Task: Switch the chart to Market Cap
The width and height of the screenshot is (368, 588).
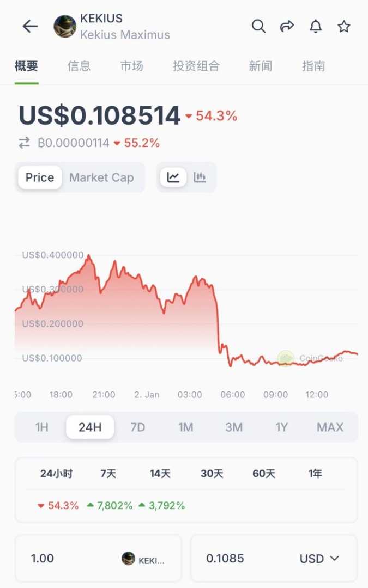Action: 101,177
